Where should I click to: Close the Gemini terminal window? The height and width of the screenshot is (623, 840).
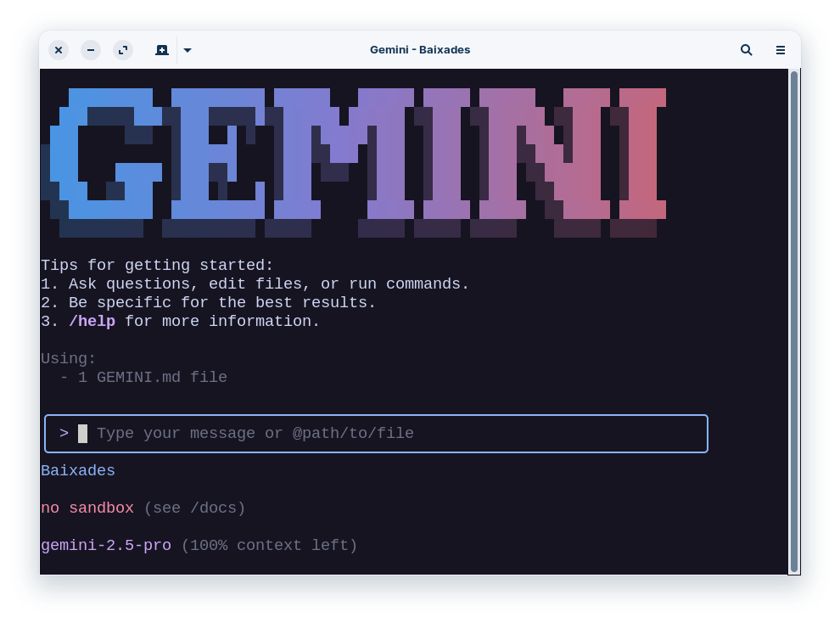59,50
